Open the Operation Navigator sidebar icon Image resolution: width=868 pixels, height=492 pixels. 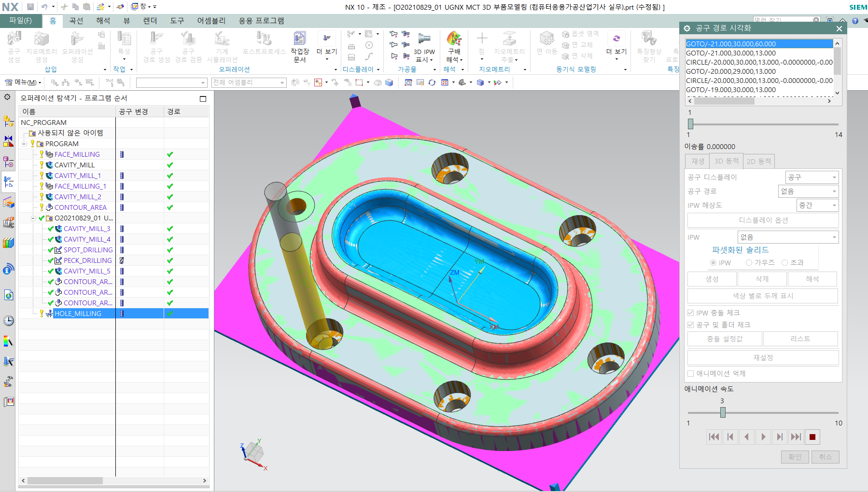click(x=8, y=182)
